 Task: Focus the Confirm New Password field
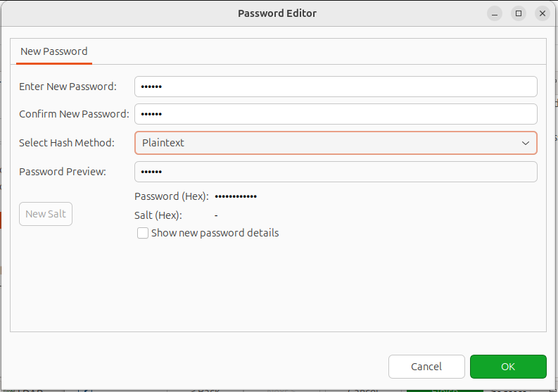click(336, 114)
